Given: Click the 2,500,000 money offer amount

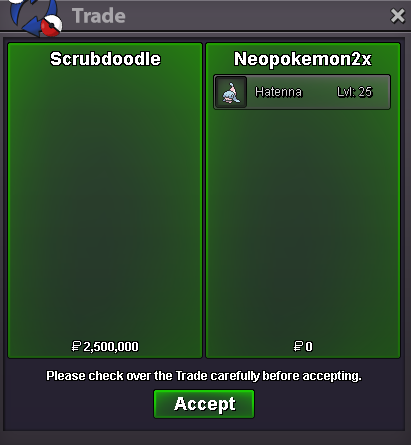Looking at the screenshot, I should click(x=111, y=347).
